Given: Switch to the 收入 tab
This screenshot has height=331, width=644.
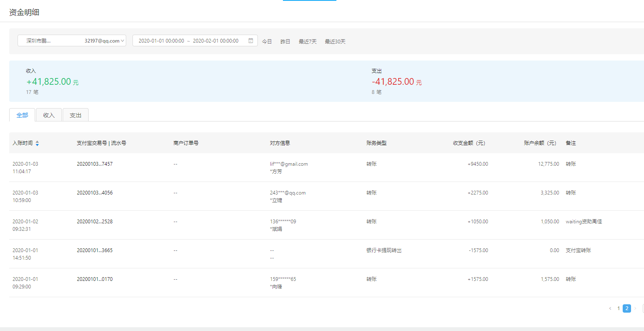Looking at the screenshot, I should pyautogui.click(x=49, y=115).
